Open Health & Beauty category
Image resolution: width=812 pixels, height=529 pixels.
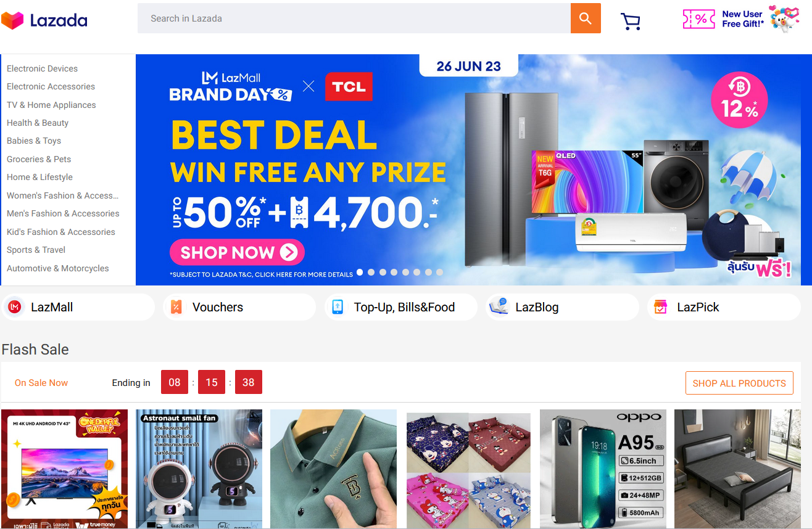[38, 123]
